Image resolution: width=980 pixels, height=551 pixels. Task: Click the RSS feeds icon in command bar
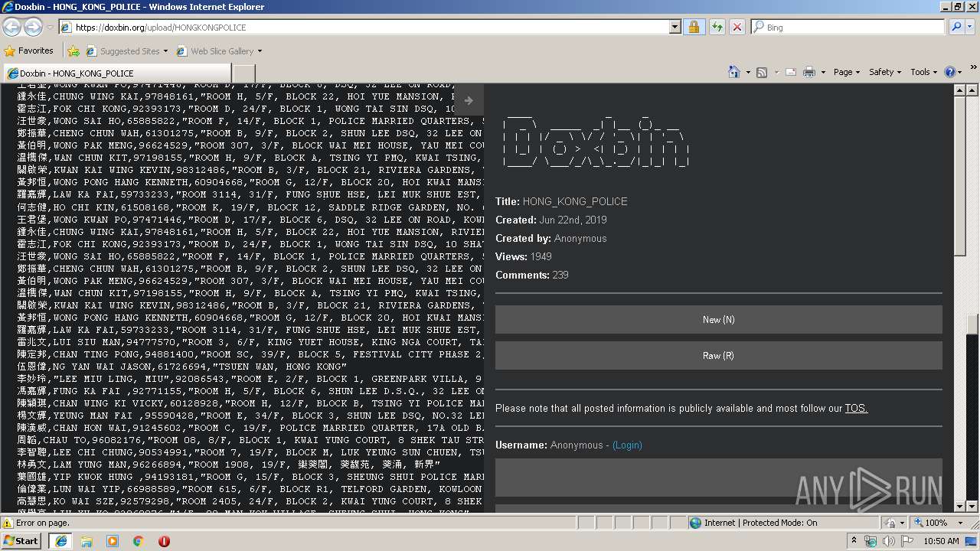point(762,72)
